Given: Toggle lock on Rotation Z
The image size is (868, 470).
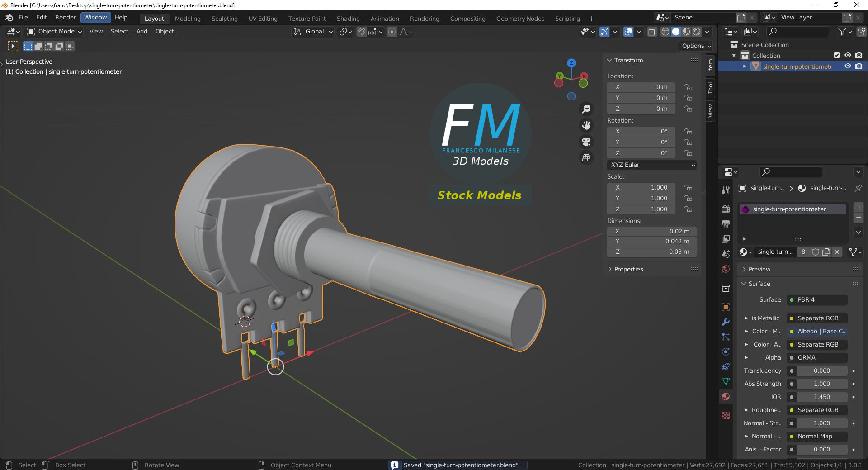Looking at the screenshot, I should pos(688,153).
